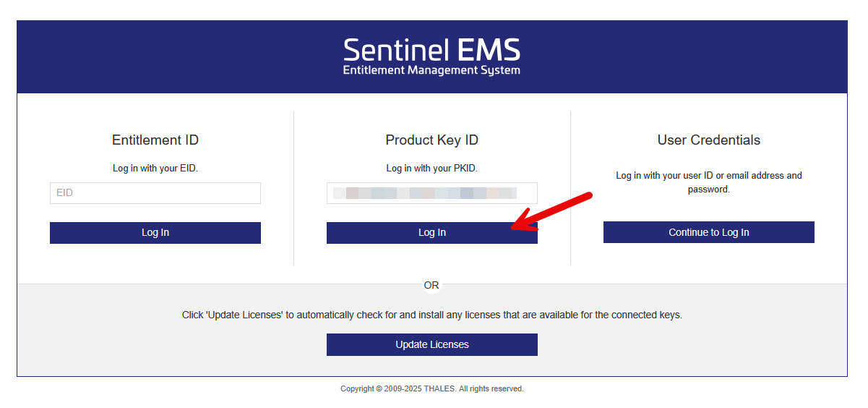868x408 pixels.
Task: Click the 'Log in with your PKID.' text
Action: [x=432, y=169]
